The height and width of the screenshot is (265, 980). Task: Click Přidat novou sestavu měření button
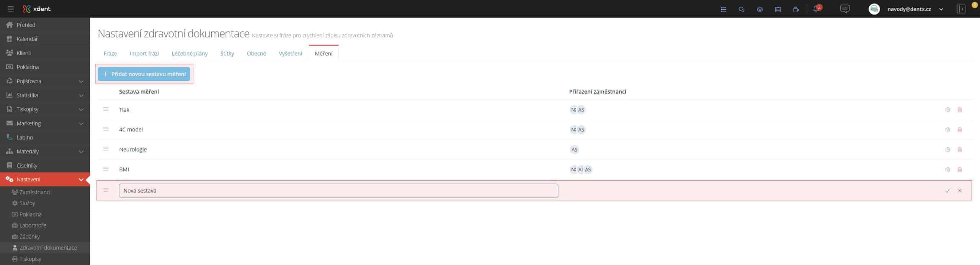pyautogui.click(x=144, y=74)
